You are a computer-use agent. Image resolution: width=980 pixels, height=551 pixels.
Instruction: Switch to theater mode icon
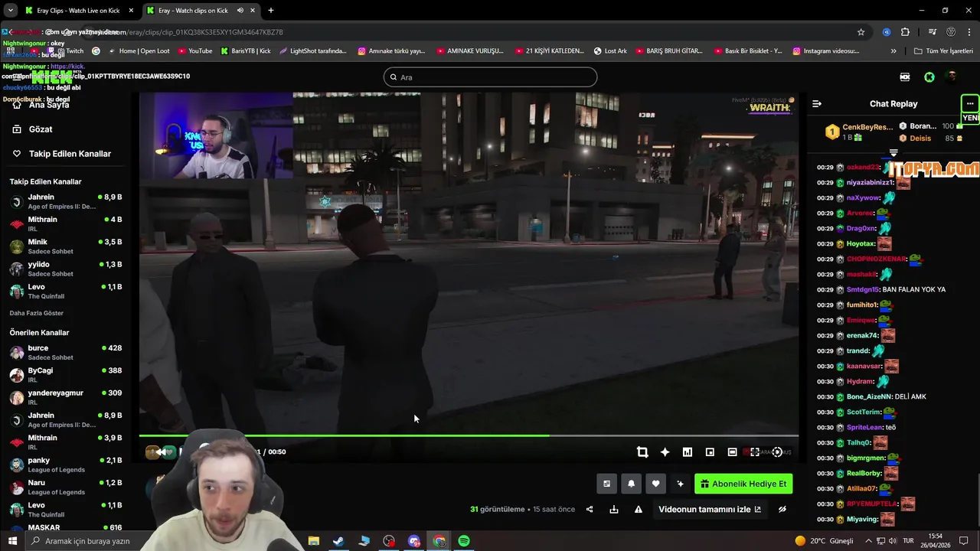(x=732, y=452)
